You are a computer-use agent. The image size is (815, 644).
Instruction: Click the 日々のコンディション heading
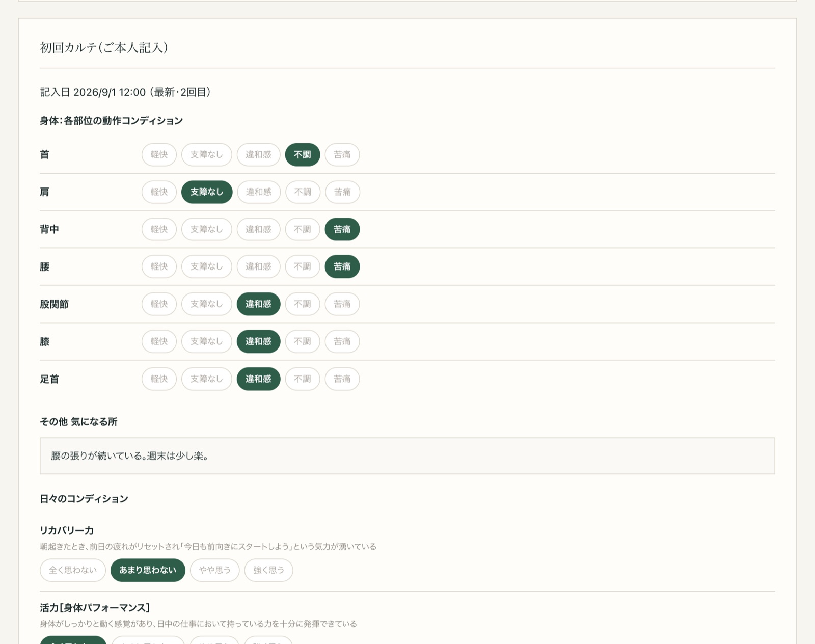click(84, 499)
